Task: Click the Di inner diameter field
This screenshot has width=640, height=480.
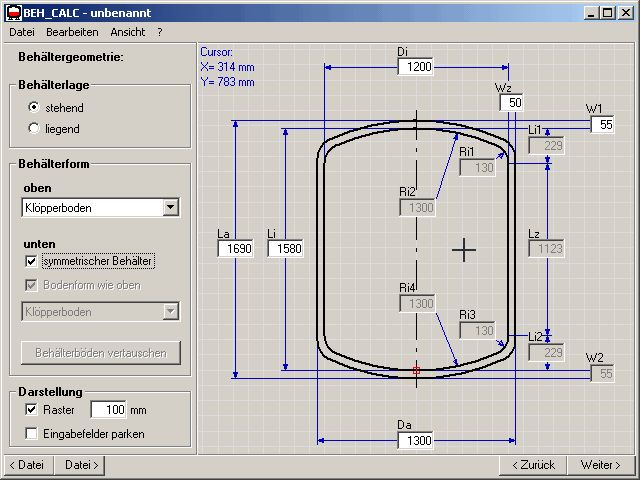Action: pyautogui.click(x=419, y=67)
